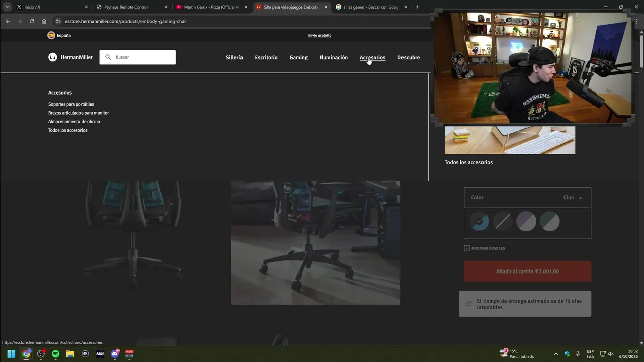Open the Iluminación menu

pyautogui.click(x=334, y=57)
